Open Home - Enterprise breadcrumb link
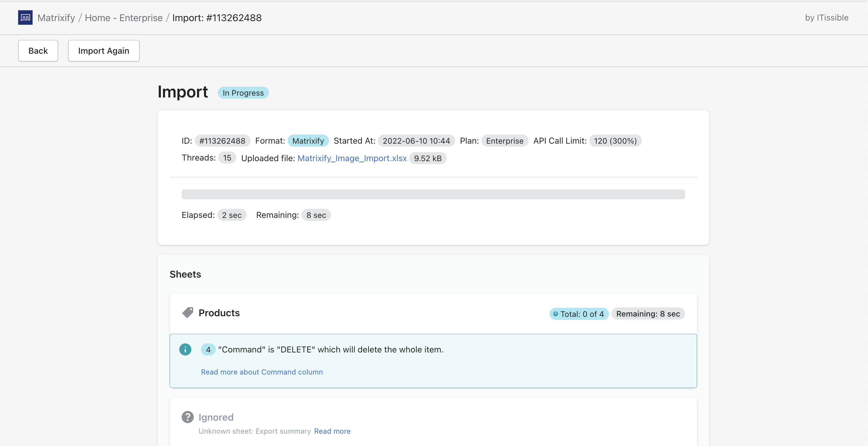The height and width of the screenshot is (446, 868). 124,18
